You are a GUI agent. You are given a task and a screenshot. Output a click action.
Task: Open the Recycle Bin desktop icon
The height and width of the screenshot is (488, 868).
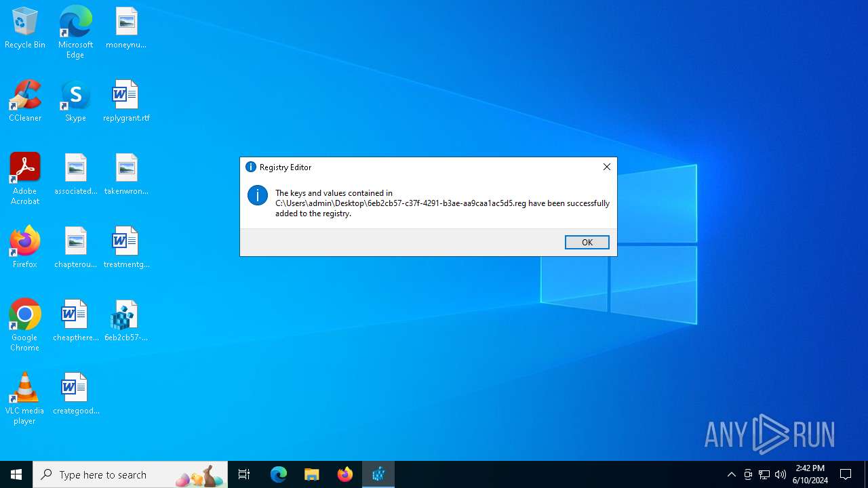pos(25,28)
